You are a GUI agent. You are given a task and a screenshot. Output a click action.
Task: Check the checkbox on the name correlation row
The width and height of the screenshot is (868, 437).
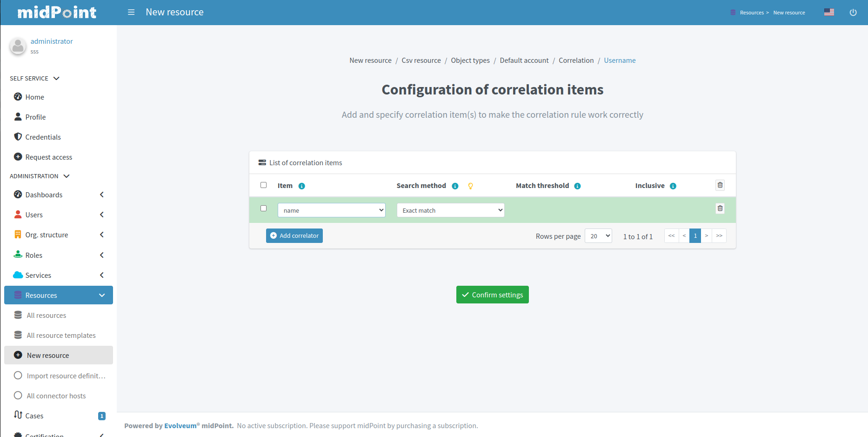tap(264, 208)
